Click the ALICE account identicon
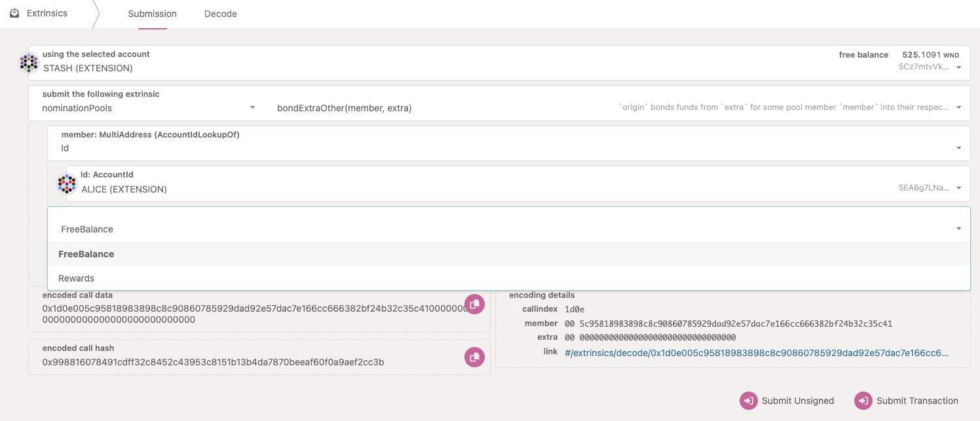 [x=67, y=184]
